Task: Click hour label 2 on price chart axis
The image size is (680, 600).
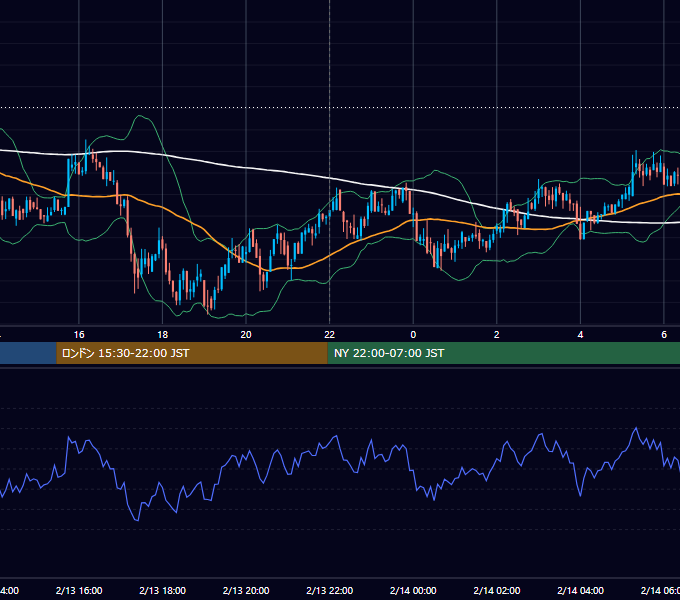Action: [497, 335]
